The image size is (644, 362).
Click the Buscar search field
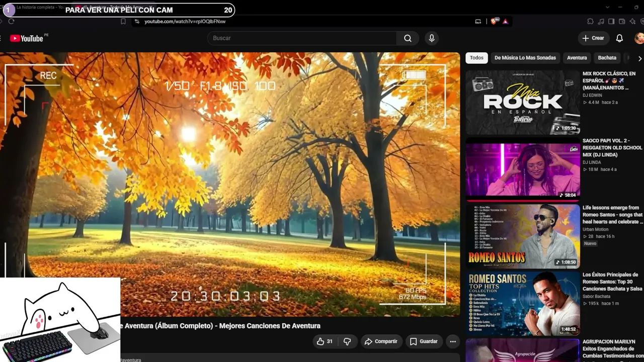tap(302, 38)
